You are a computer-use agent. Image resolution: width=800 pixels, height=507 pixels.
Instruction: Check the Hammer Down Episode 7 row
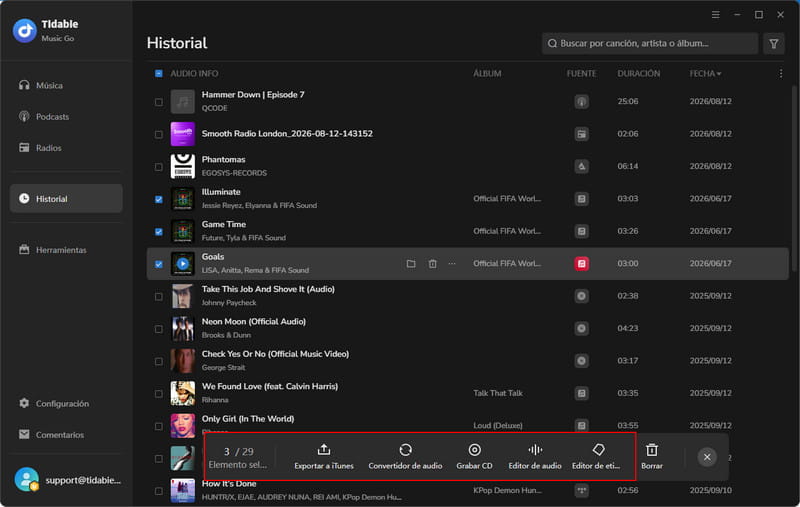(x=159, y=102)
